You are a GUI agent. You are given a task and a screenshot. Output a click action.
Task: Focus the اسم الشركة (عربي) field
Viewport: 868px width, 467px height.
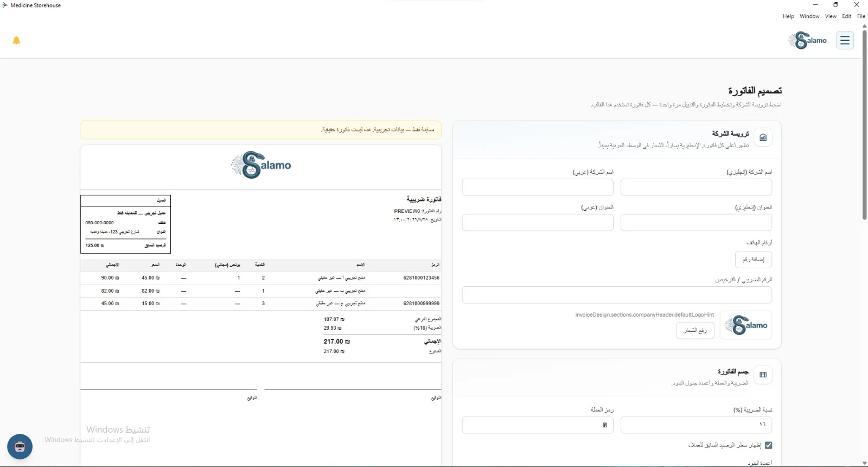(x=538, y=187)
